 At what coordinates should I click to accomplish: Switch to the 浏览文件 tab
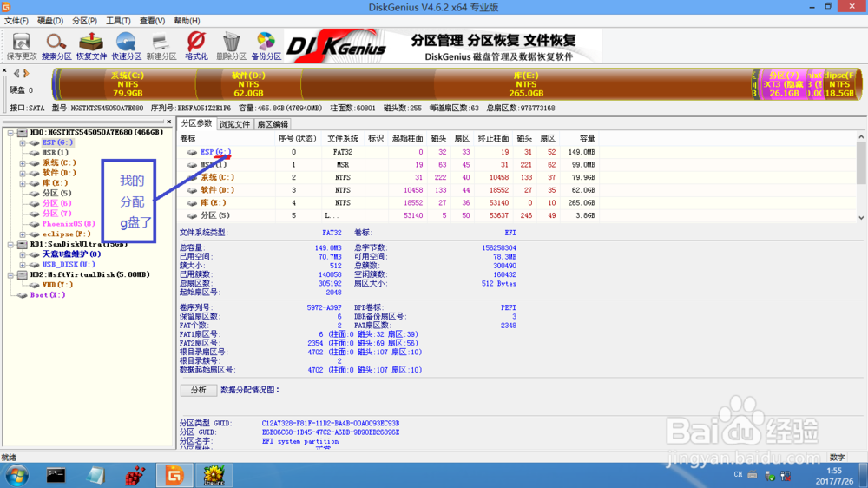click(x=234, y=125)
